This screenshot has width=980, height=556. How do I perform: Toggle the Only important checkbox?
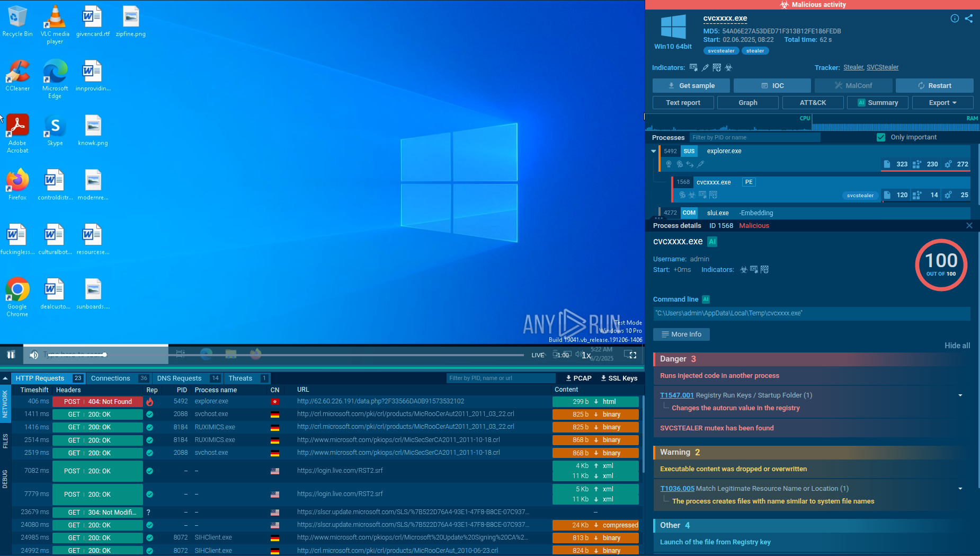pyautogui.click(x=881, y=137)
